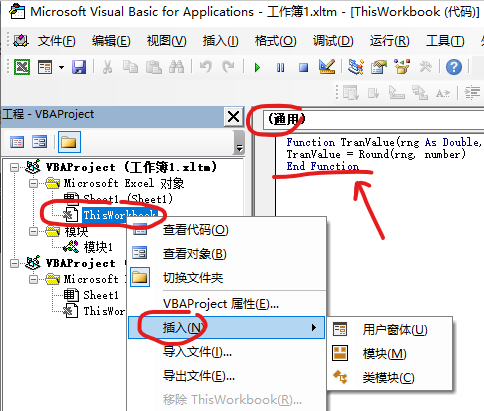Stop and reset execution icon
This screenshot has width=484, height=411.
[x=303, y=68]
